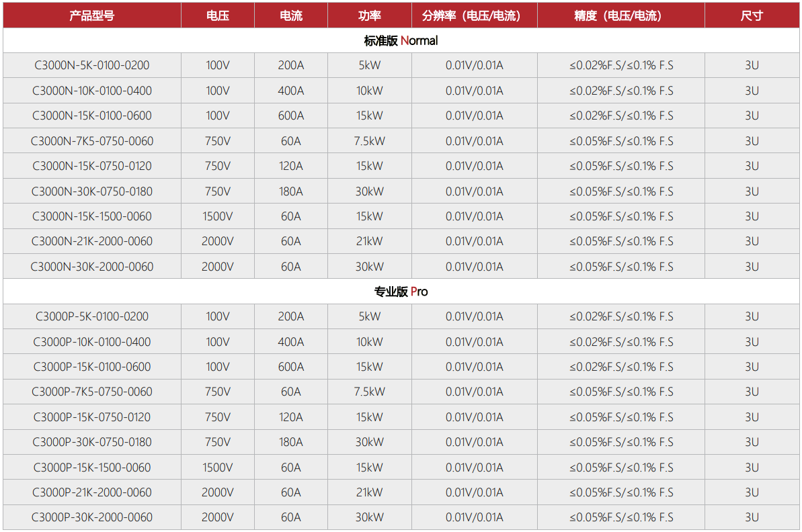Click 7.5kW in the C3000P-7K5-0750-0060 row
Image resolution: width=802 pixels, height=532 pixels.
pyautogui.click(x=369, y=392)
